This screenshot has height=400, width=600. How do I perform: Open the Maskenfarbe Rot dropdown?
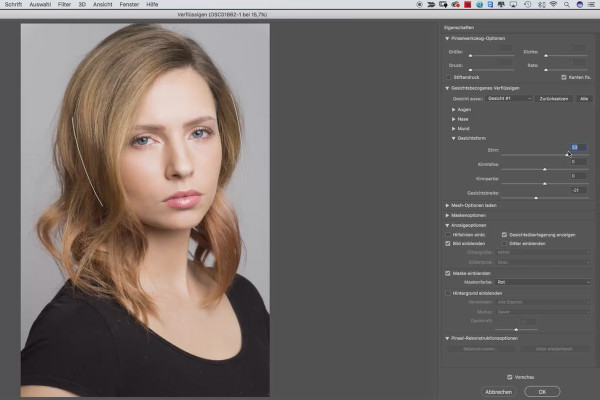[543, 282]
